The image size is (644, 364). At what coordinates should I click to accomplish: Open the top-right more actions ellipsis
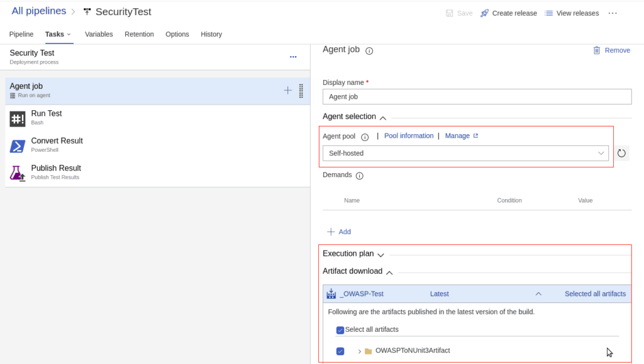[613, 13]
